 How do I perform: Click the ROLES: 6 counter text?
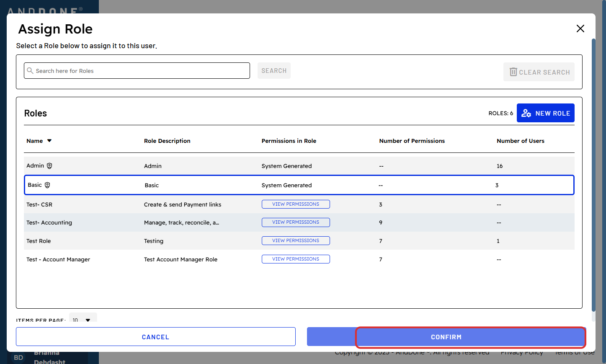pyautogui.click(x=501, y=113)
